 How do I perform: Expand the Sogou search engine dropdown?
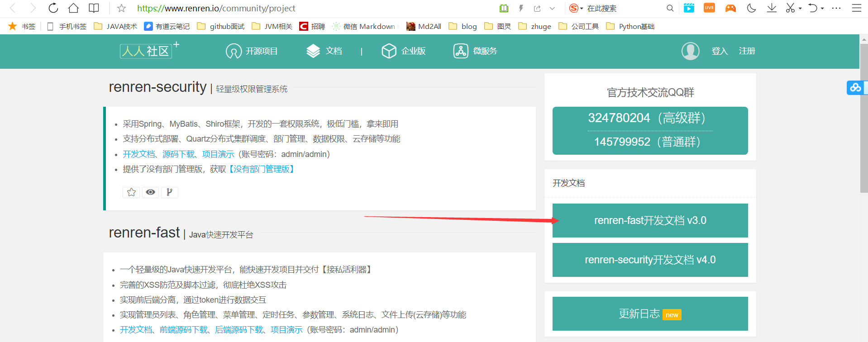coord(582,9)
